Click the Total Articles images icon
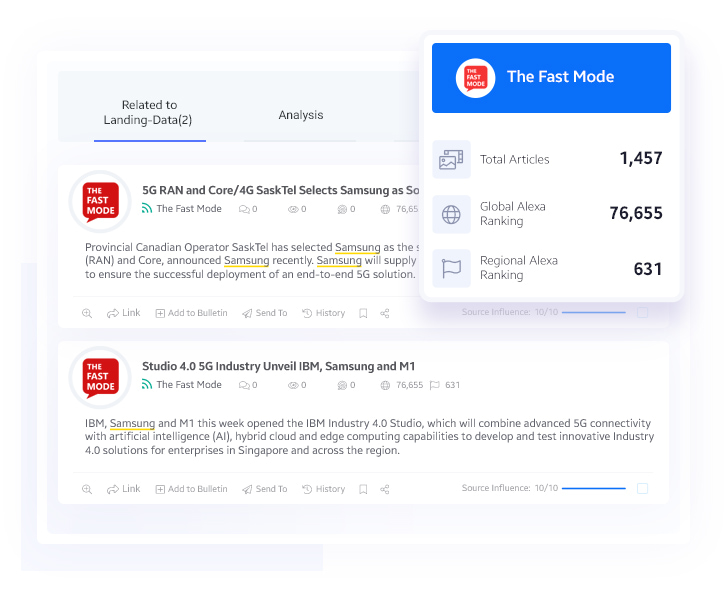The image size is (726, 591). [x=451, y=159]
